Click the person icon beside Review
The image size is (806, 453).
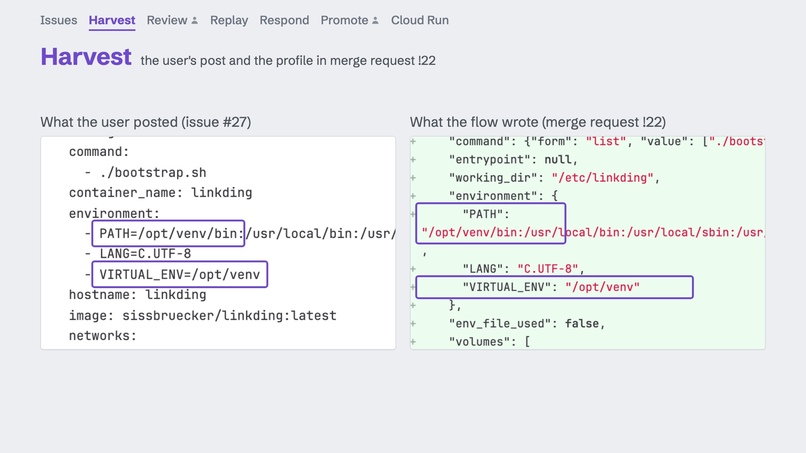194,21
